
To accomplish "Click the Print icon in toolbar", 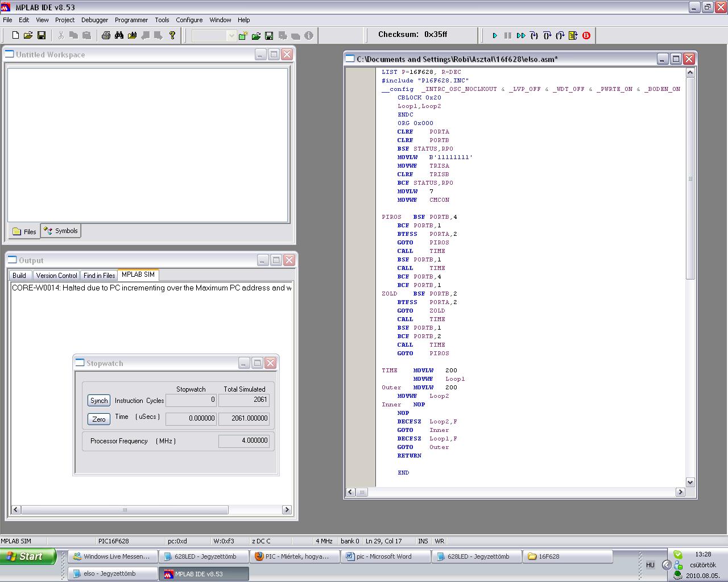I will pos(106,35).
